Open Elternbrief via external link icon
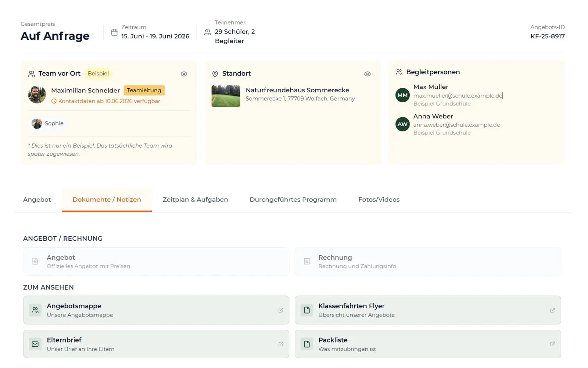The image size is (588, 368). (281, 344)
